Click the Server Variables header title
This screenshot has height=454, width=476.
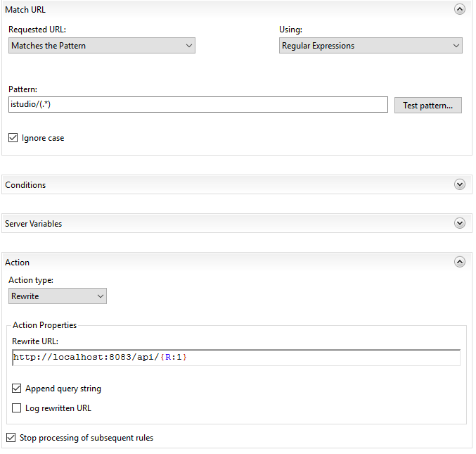click(x=33, y=224)
